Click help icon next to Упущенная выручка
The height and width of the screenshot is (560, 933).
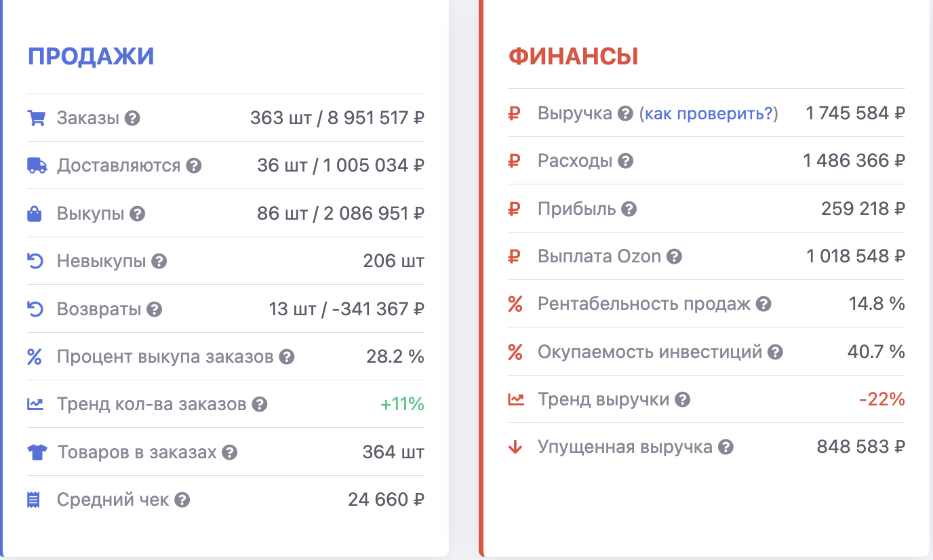pos(726,447)
